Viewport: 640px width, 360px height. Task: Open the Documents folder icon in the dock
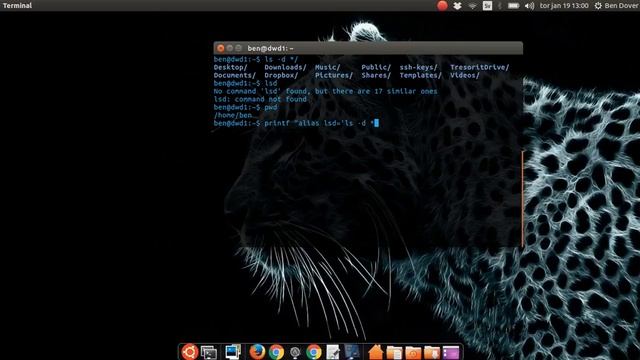tap(394, 352)
